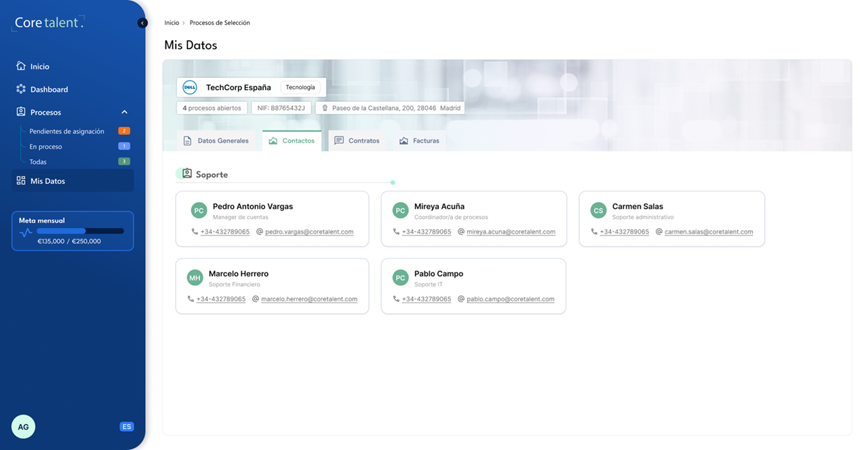Switch to the Datos Generales tab
868x450 pixels.
pyautogui.click(x=216, y=140)
